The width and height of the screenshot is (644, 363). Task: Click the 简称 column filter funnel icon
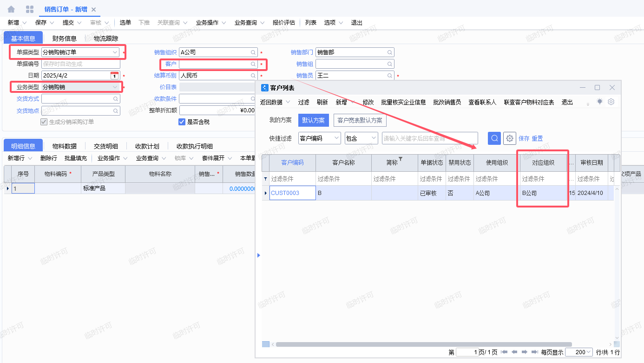click(x=401, y=160)
